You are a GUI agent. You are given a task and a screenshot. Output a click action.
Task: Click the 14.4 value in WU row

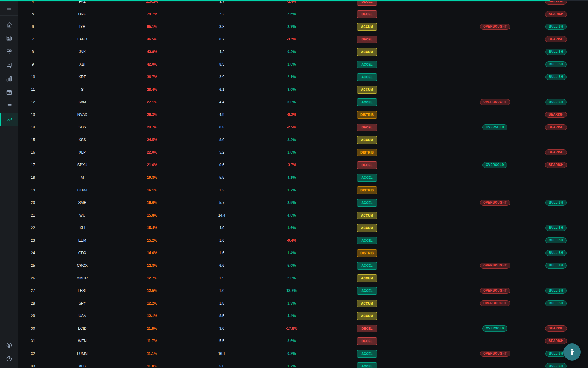[222, 215]
